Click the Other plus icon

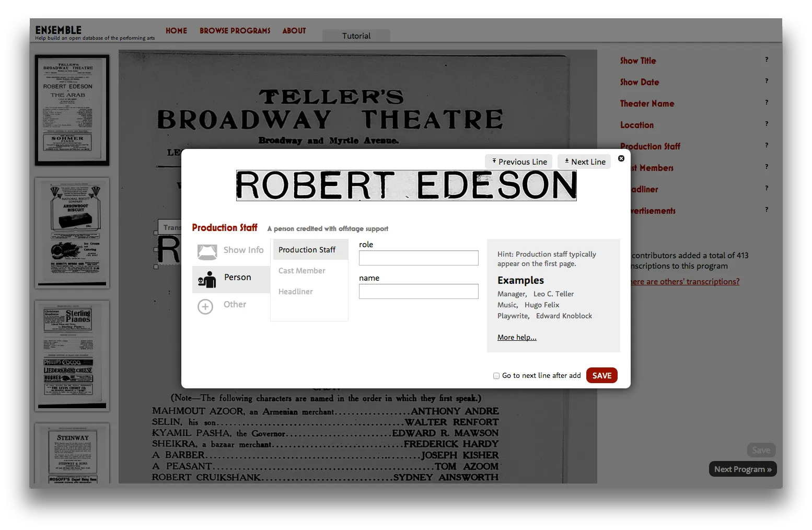pyautogui.click(x=205, y=307)
